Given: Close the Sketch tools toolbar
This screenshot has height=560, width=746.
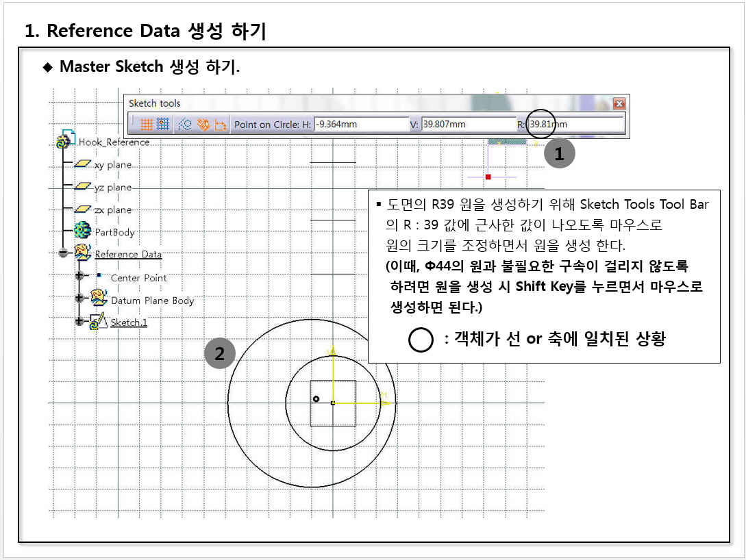Looking at the screenshot, I should pyautogui.click(x=619, y=104).
